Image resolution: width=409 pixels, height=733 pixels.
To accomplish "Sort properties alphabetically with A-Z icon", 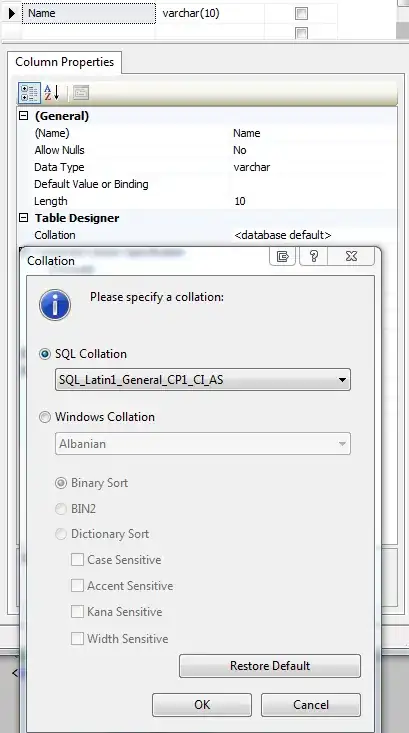I will pos(52,93).
